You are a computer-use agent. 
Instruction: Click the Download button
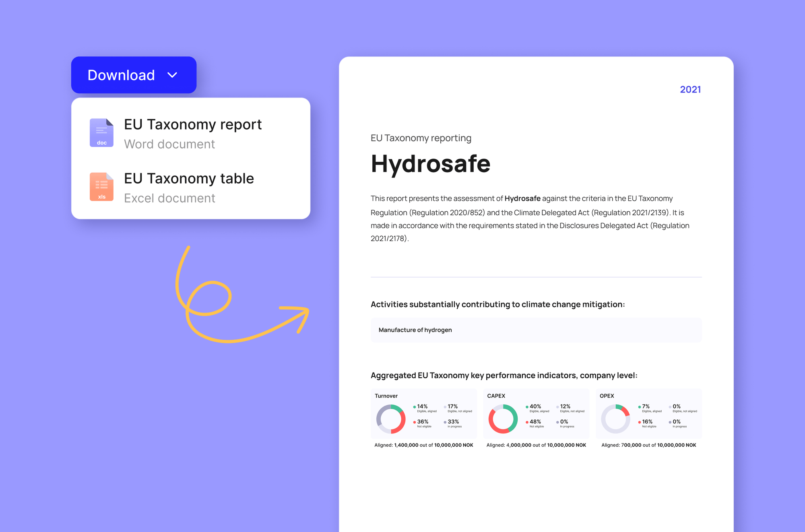(122, 75)
